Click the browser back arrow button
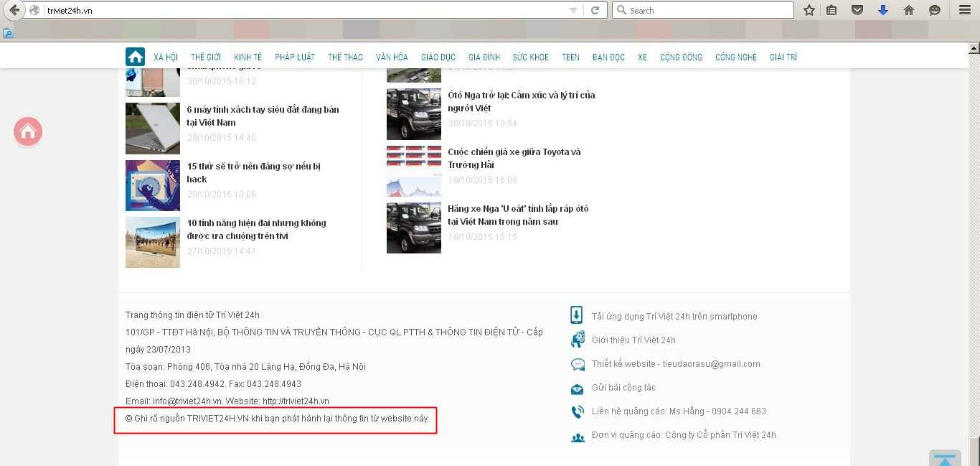The width and height of the screenshot is (980, 466). coord(14,10)
